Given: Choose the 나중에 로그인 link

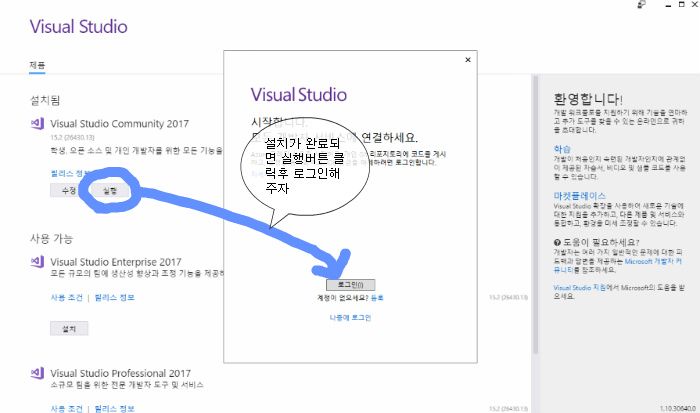Looking at the screenshot, I should click(x=350, y=317).
